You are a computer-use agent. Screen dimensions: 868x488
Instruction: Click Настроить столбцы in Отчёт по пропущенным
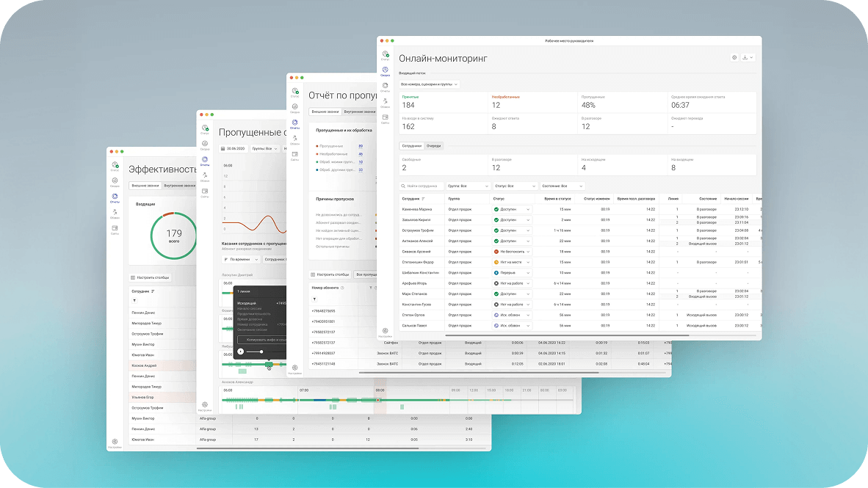pos(330,274)
